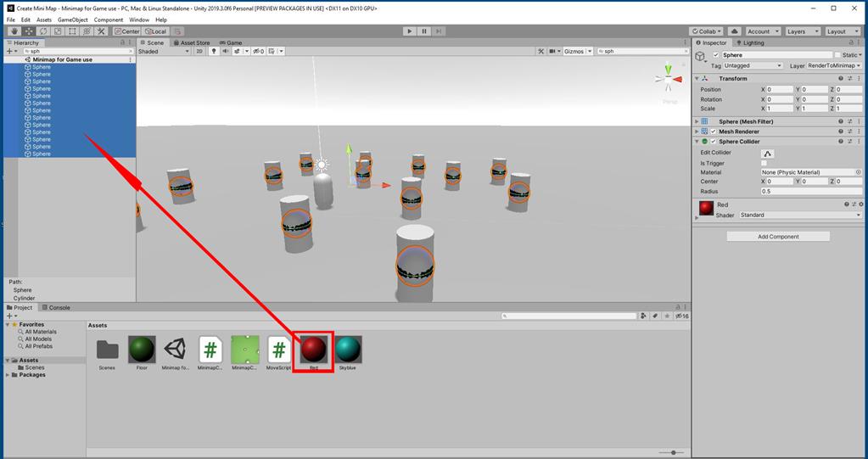Image resolution: width=868 pixels, height=459 pixels.
Task: Open Cloud services icon
Action: point(734,31)
